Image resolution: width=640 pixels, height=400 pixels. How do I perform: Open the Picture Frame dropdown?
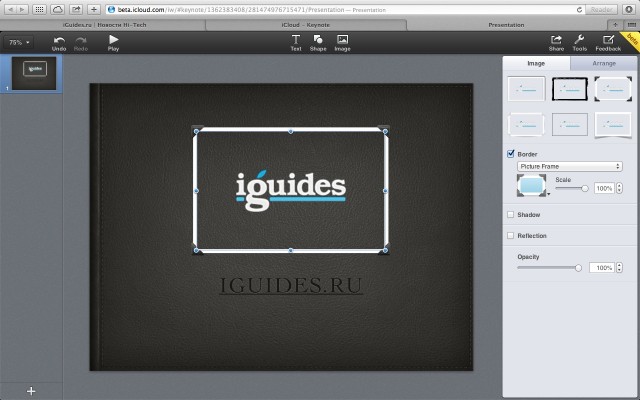(569, 167)
